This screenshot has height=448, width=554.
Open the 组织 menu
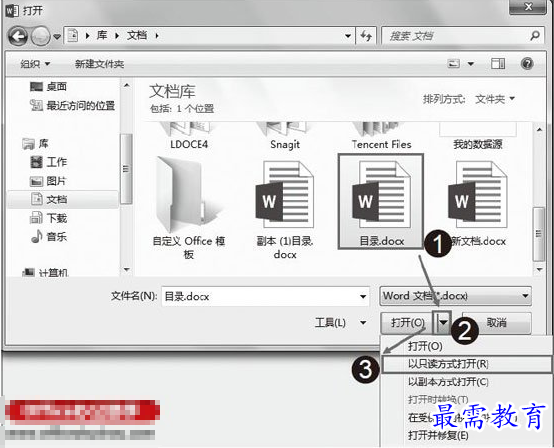pyautogui.click(x=35, y=64)
